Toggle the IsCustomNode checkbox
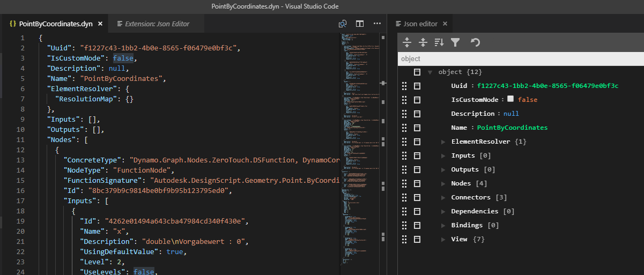 tap(510, 99)
